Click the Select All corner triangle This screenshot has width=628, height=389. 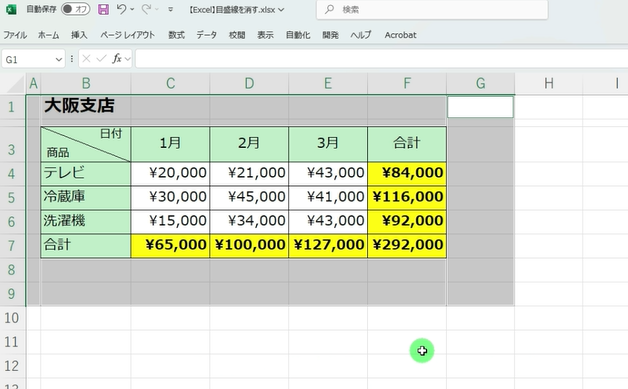coord(15,84)
